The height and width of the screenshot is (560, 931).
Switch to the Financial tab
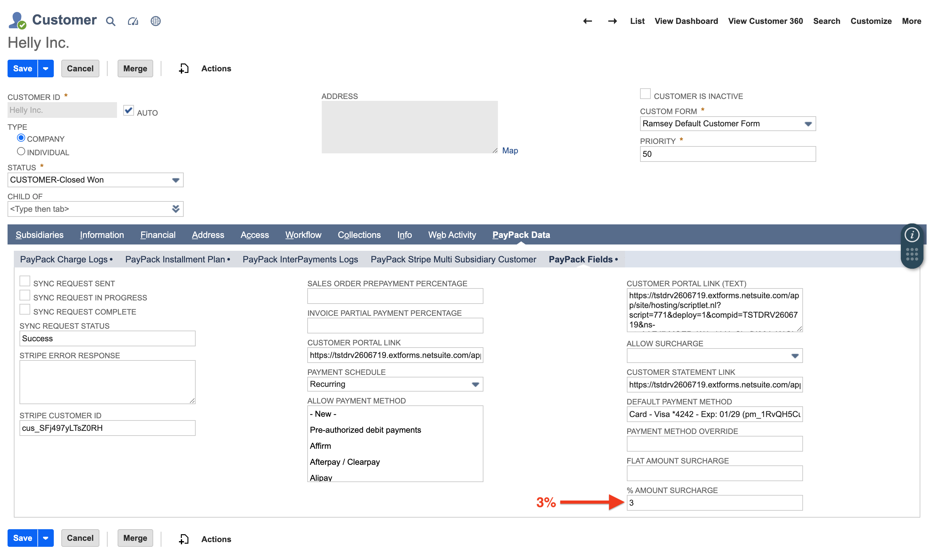pos(158,235)
